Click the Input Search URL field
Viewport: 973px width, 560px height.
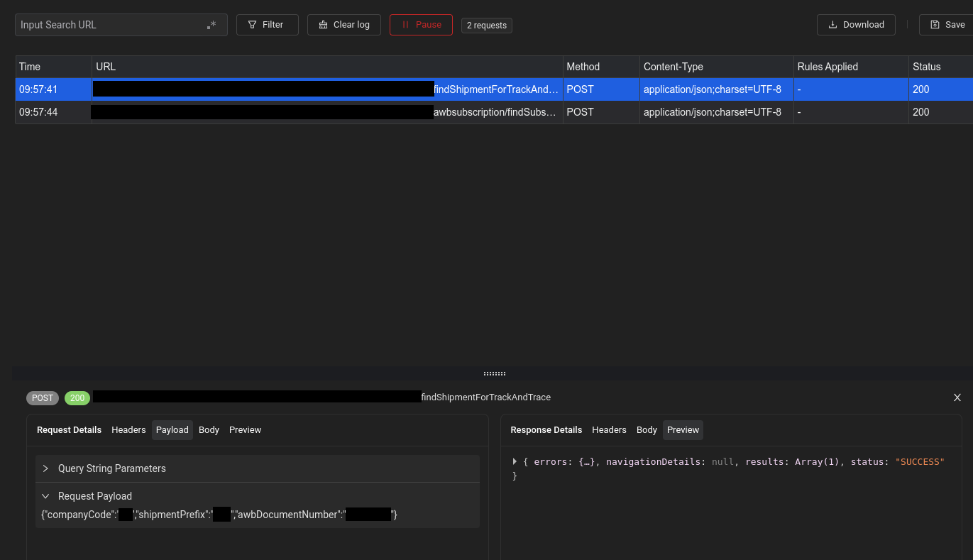(x=110, y=25)
